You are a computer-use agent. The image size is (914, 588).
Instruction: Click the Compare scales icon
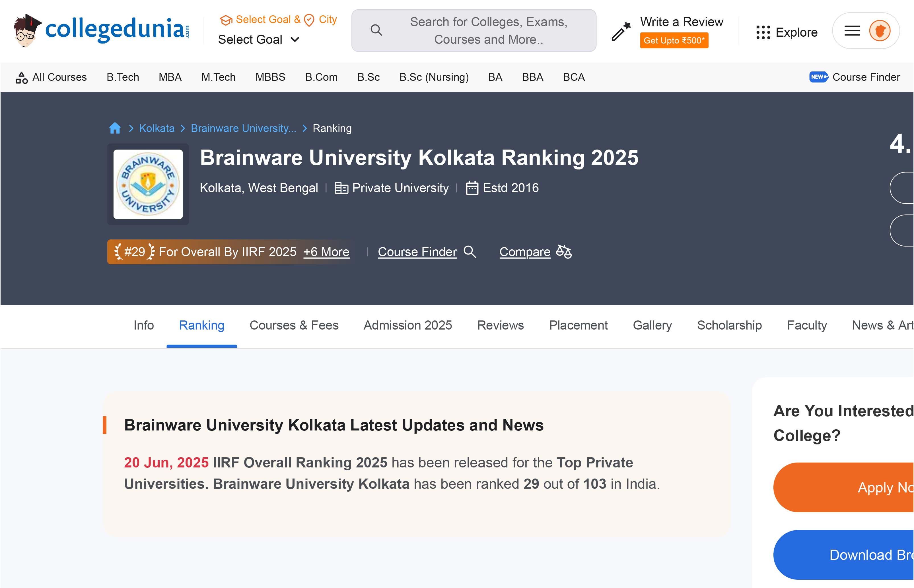coord(564,252)
